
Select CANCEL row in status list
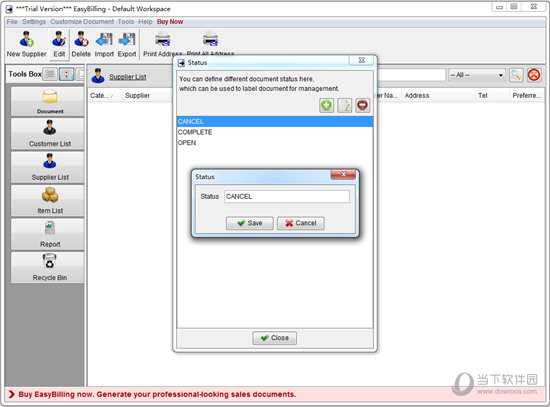275,121
